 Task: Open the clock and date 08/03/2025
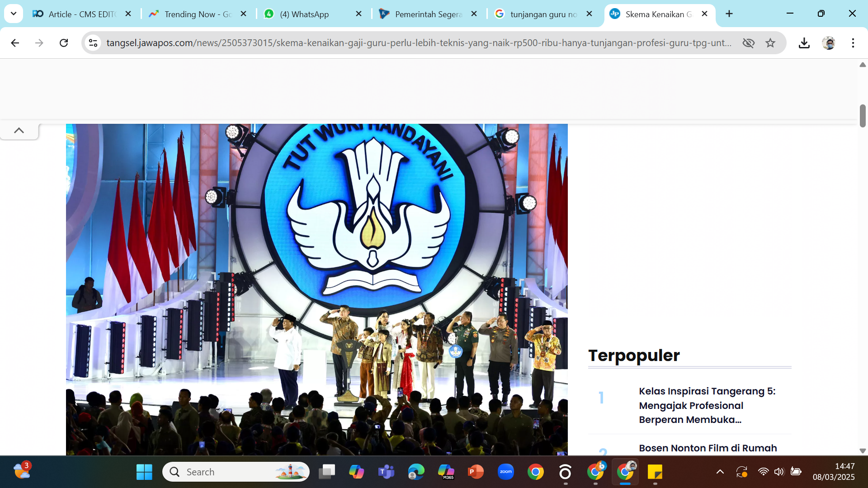tap(834, 472)
